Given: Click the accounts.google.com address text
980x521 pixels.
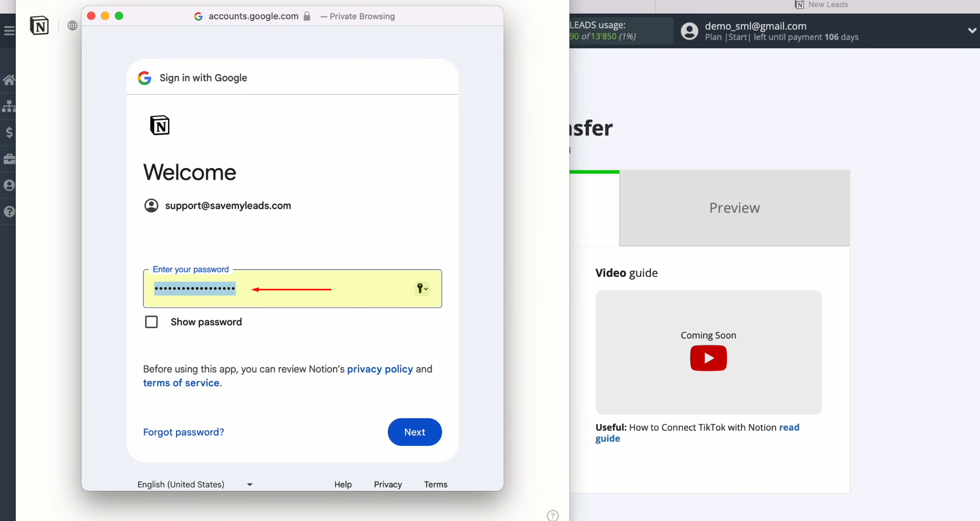Looking at the screenshot, I should pyautogui.click(x=253, y=16).
